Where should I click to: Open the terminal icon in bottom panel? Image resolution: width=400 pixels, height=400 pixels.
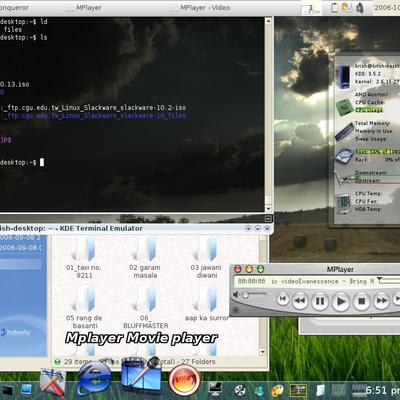click(x=7, y=390)
